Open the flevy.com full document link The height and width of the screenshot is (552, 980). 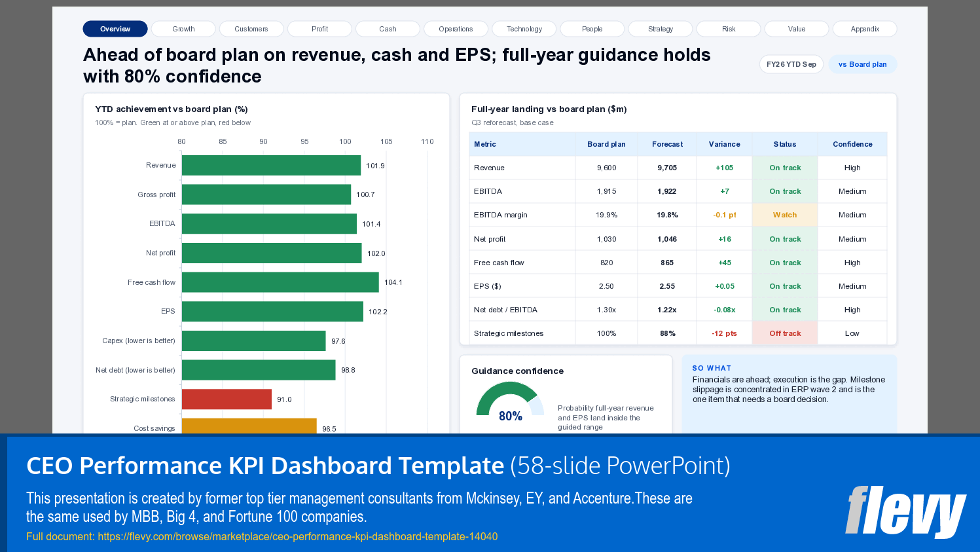298,536
